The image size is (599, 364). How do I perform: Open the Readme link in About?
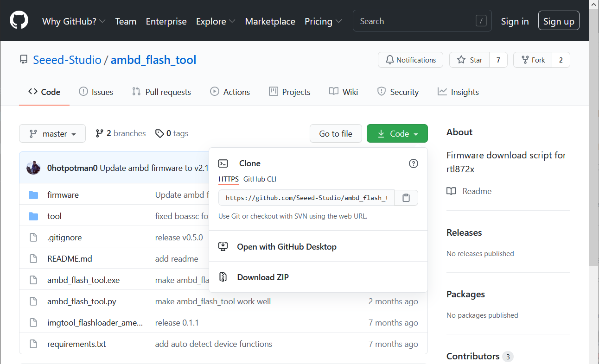pyautogui.click(x=476, y=191)
